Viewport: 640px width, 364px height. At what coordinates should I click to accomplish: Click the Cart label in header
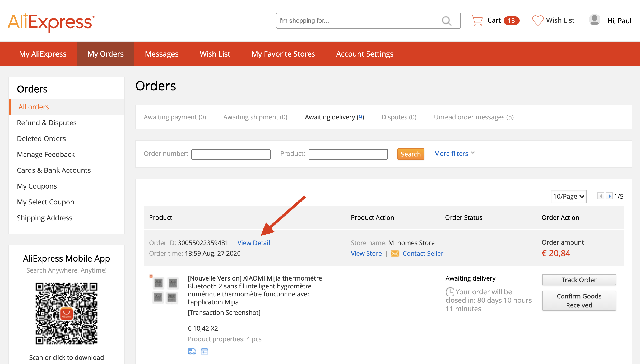494,20
